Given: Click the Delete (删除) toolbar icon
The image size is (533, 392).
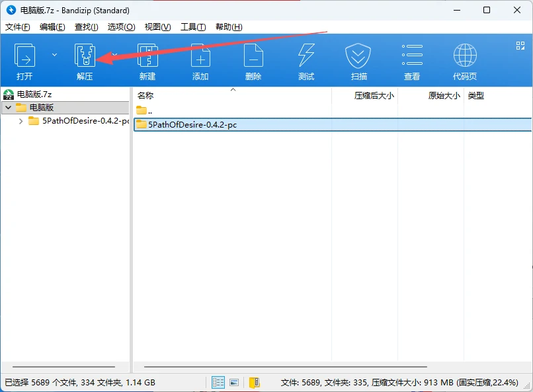Looking at the screenshot, I should coord(253,56).
